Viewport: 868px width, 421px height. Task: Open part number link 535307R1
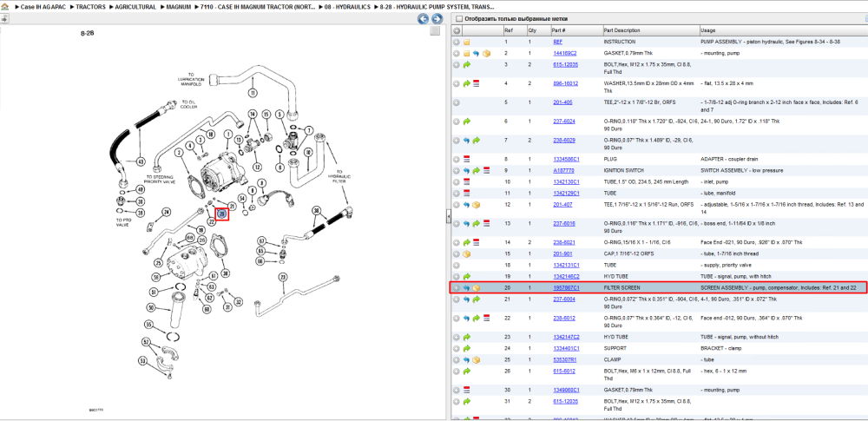tap(565, 360)
